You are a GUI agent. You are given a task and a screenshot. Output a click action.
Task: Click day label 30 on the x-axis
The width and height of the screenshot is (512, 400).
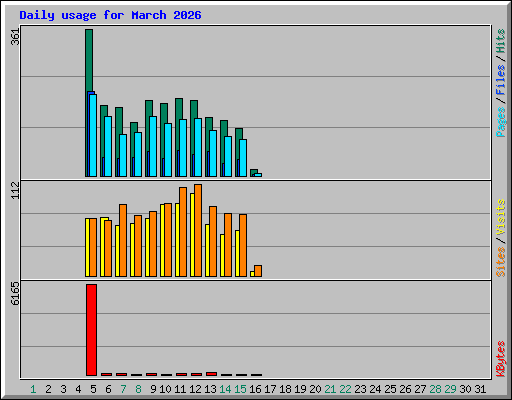click(465, 389)
